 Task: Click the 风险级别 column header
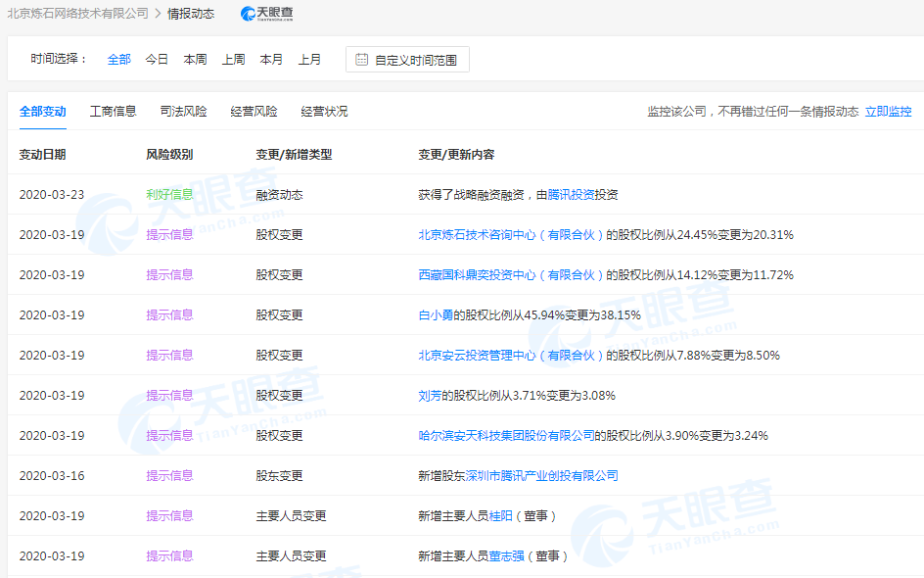(169, 155)
